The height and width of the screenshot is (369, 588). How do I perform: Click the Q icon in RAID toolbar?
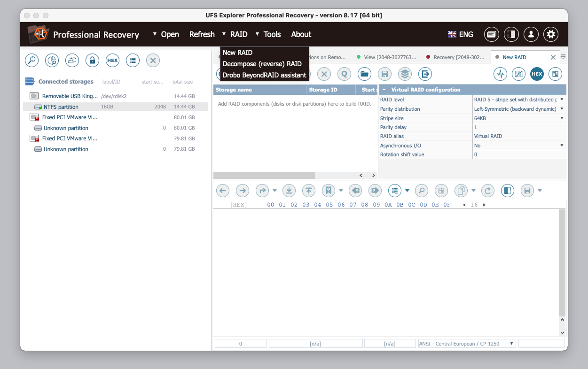coord(344,74)
